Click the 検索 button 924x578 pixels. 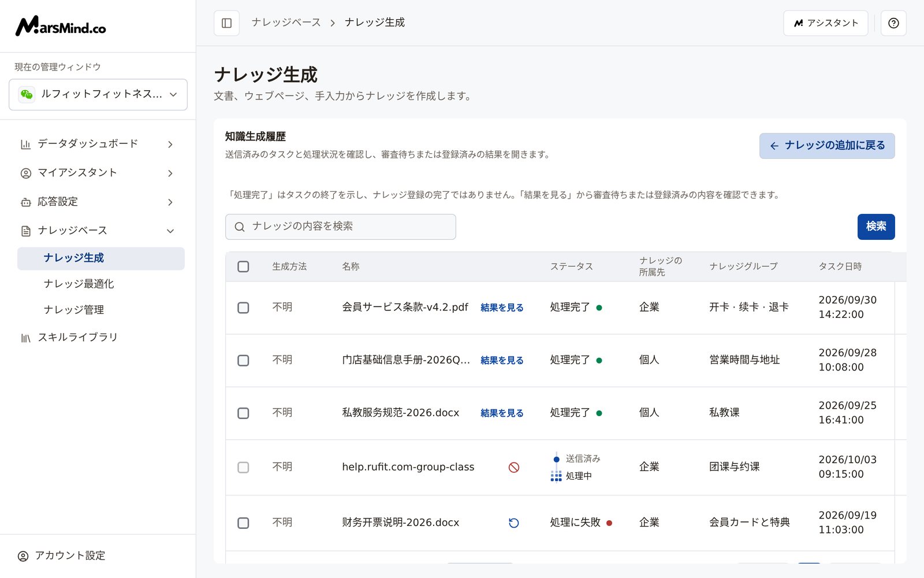point(876,227)
